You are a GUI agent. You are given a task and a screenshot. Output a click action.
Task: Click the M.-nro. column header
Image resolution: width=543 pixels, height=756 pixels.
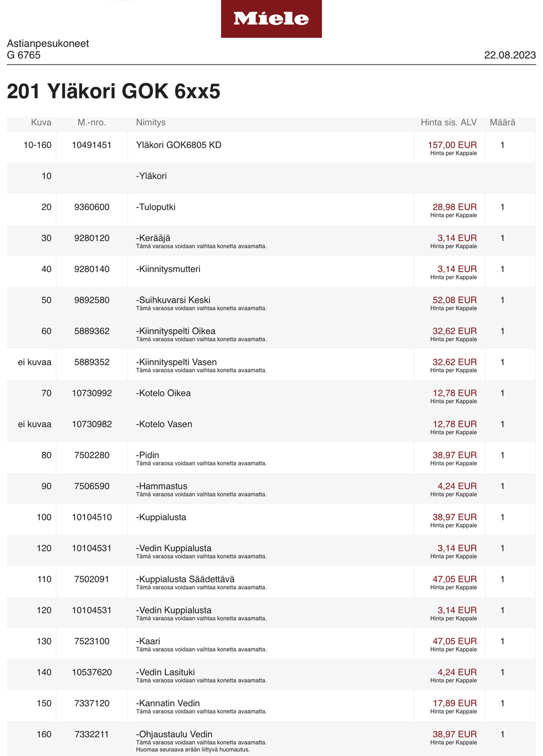click(92, 123)
